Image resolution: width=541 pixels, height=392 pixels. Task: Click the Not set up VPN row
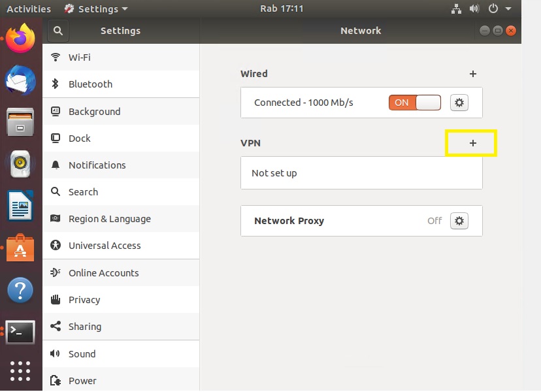pyautogui.click(x=361, y=173)
